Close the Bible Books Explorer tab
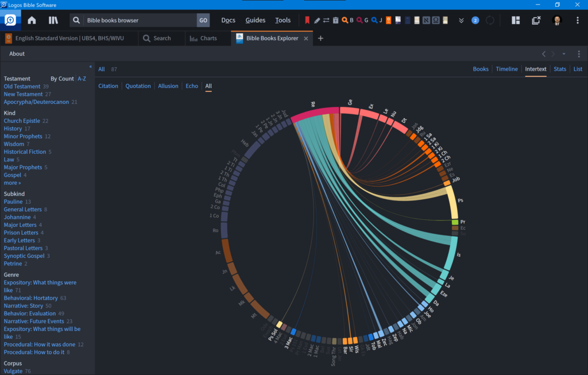The width and height of the screenshot is (588, 375). [x=306, y=38]
